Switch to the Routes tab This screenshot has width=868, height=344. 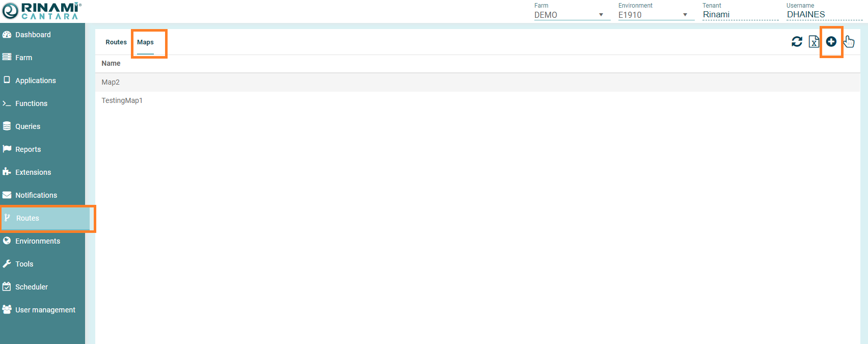click(116, 42)
